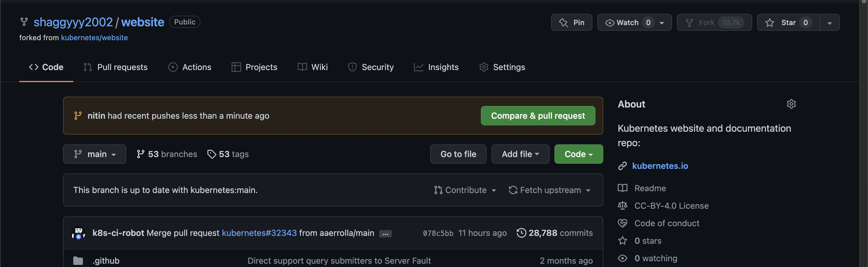The height and width of the screenshot is (267, 868).
Task: Open the shaggyyy2002 user profile link
Action: (73, 22)
